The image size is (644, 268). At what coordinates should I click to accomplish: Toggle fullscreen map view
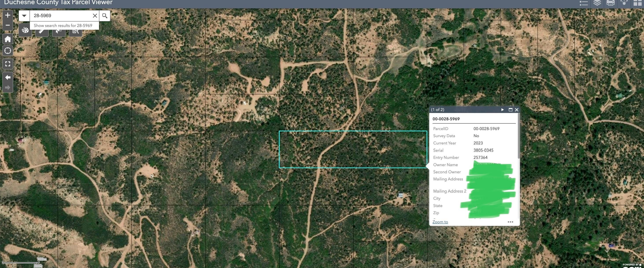tap(7, 64)
